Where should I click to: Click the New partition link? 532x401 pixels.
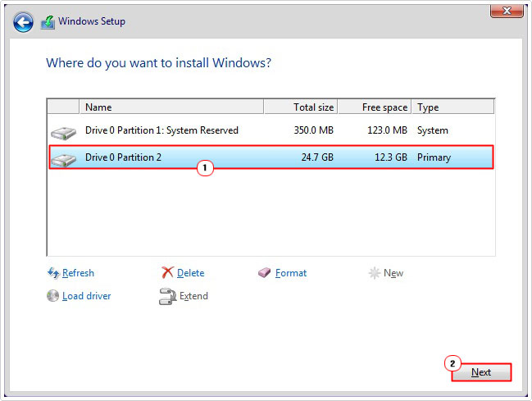point(393,273)
